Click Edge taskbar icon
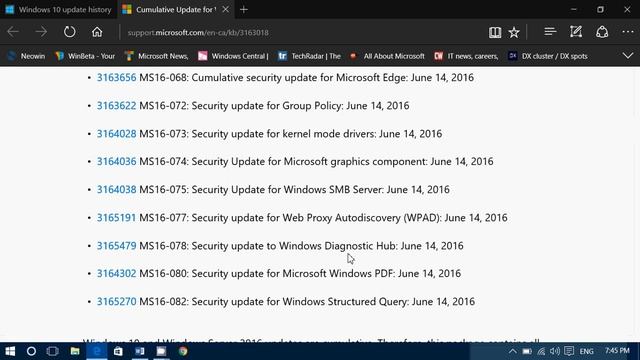The width and height of the screenshot is (640, 360). pyautogui.click(x=97, y=351)
